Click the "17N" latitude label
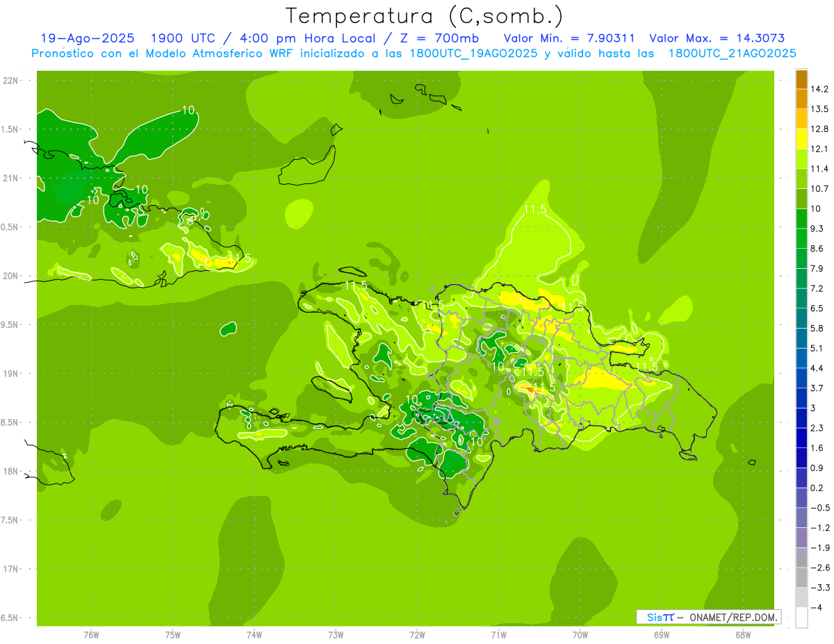 point(10,569)
